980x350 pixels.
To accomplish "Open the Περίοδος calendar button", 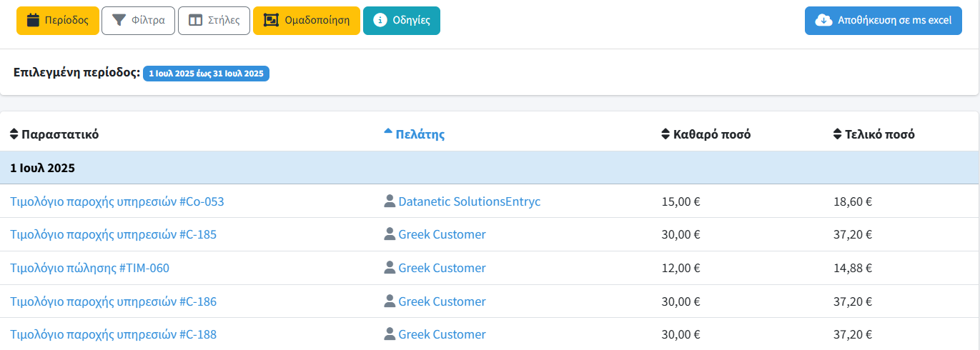I will click(x=57, y=20).
